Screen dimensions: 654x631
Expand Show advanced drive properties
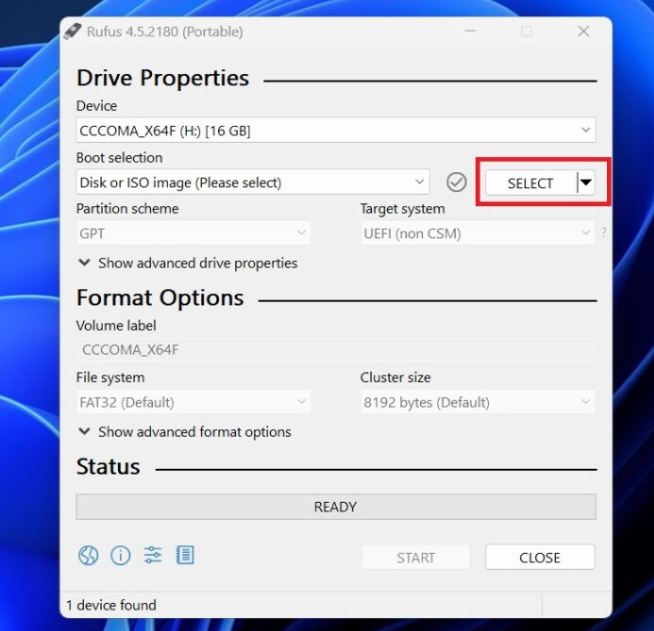[x=188, y=263]
